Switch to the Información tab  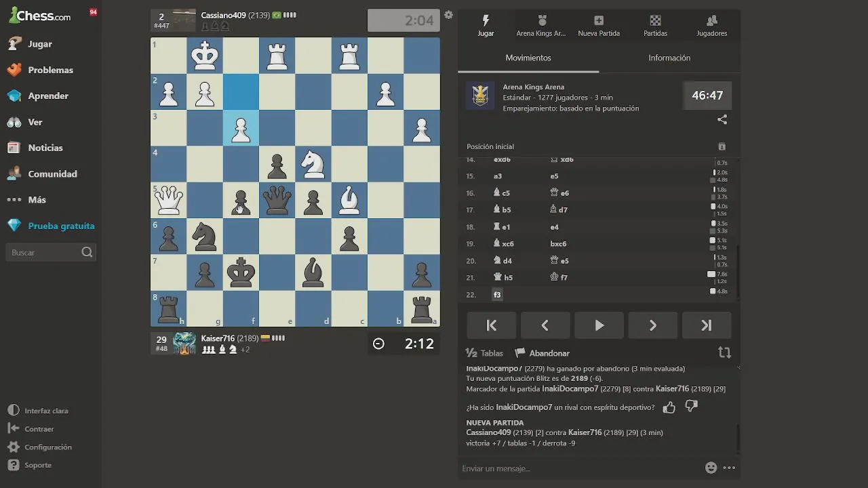tap(669, 58)
